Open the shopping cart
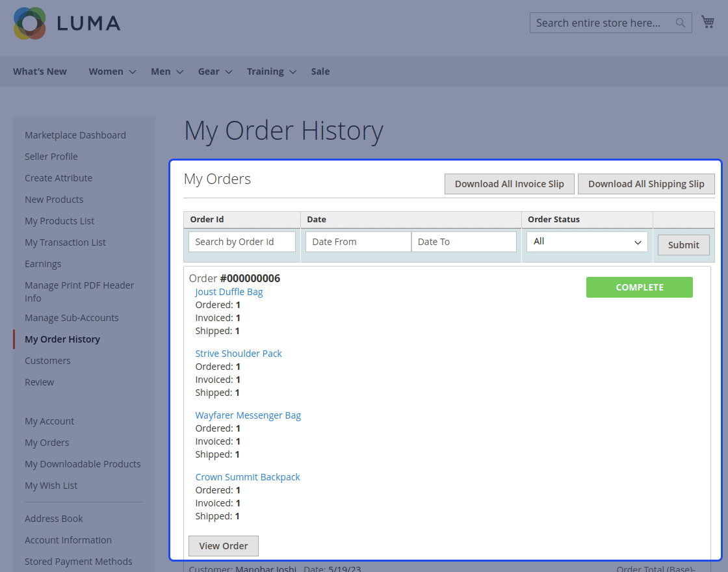The height and width of the screenshot is (572, 728). pos(708,22)
